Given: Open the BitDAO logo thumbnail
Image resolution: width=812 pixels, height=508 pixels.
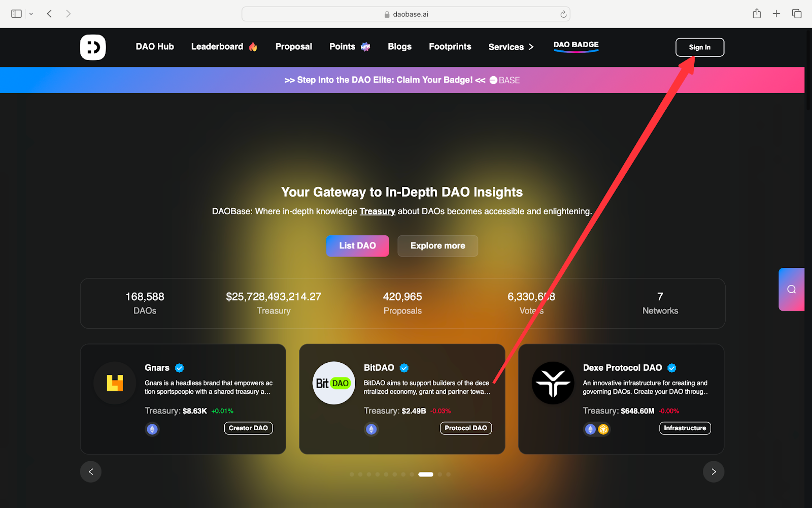Looking at the screenshot, I should pos(334,383).
